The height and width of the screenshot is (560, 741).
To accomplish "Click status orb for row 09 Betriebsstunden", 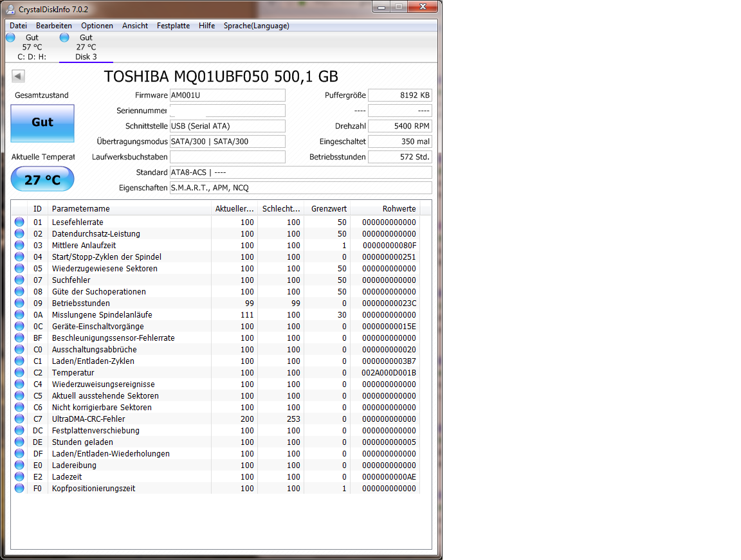I will [19, 303].
